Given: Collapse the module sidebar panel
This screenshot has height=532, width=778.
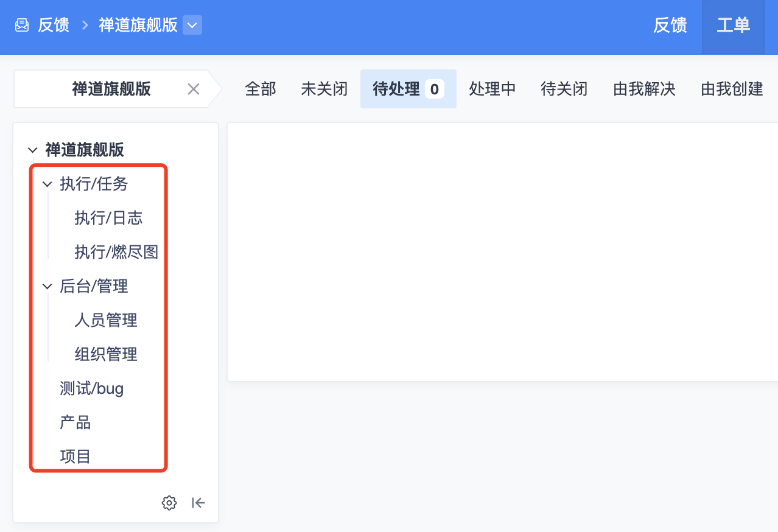Looking at the screenshot, I should click(x=198, y=503).
